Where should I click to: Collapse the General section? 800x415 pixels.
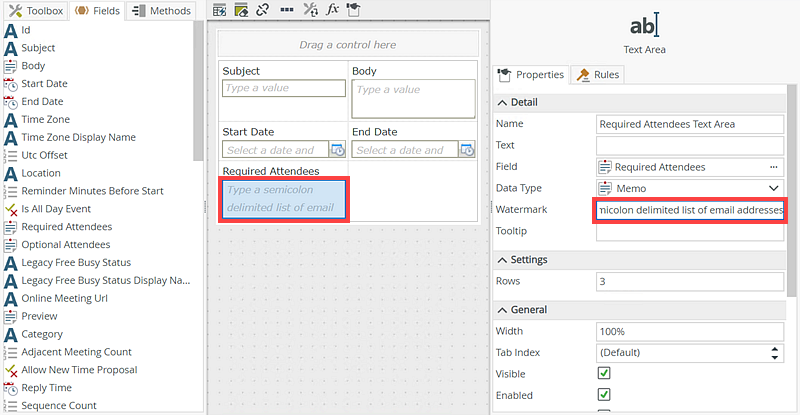tap(502, 310)
